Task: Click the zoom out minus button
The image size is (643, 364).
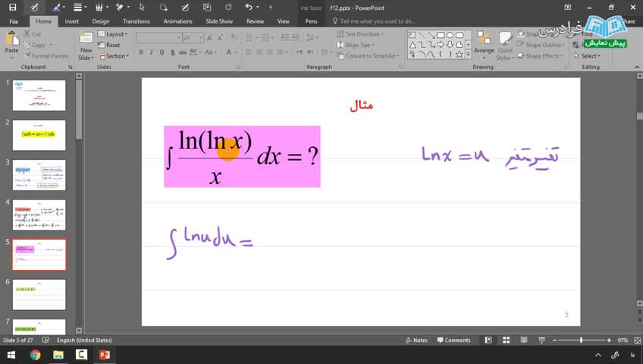Action: click(554, 340)
